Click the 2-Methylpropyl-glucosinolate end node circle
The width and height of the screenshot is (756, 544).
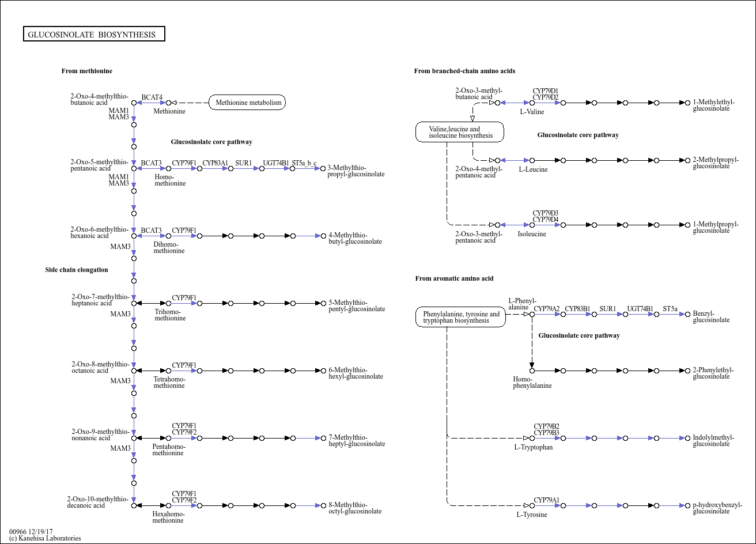[687, 160]
